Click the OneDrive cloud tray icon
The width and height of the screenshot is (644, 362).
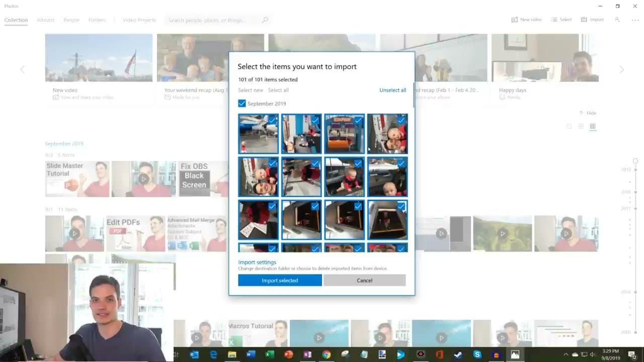tap(575, 354)
